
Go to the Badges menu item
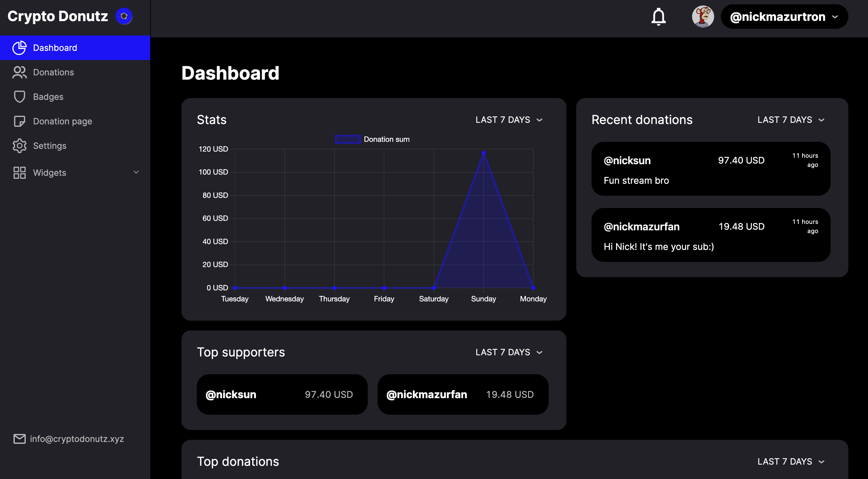48,97
